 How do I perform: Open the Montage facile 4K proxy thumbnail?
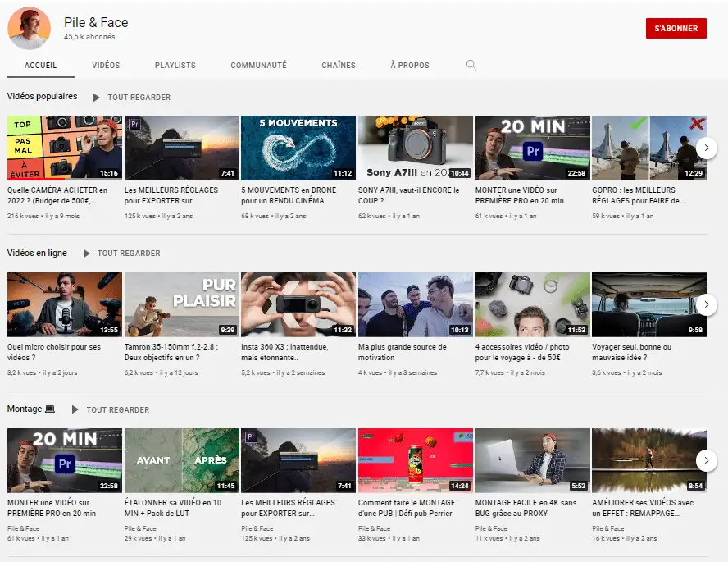coord(533,460)
